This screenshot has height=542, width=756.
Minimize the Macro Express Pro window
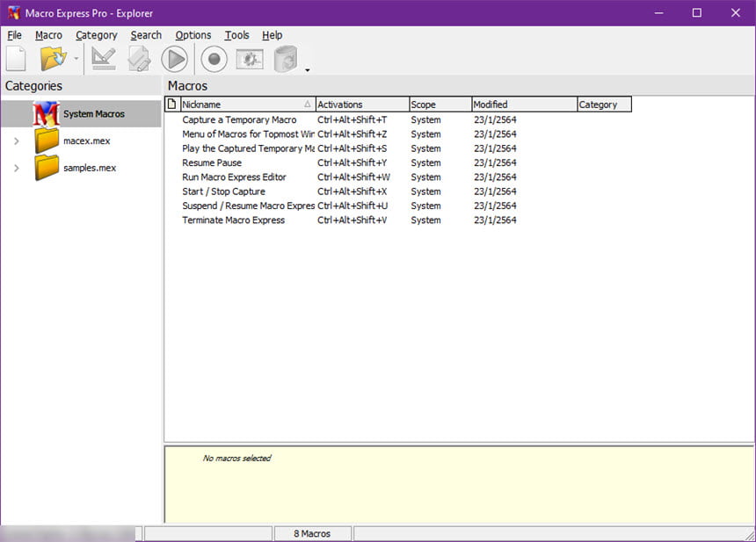(x=658, y=13)
